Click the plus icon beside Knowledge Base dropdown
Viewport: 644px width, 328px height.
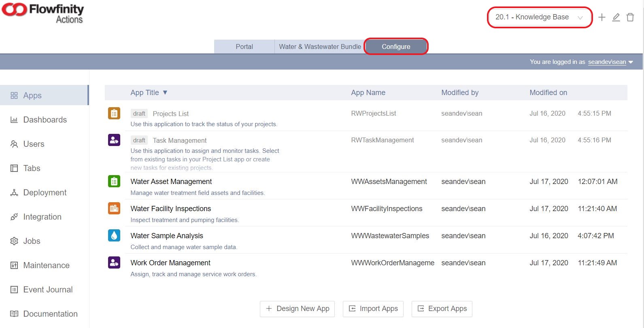(x=602, y=17)
